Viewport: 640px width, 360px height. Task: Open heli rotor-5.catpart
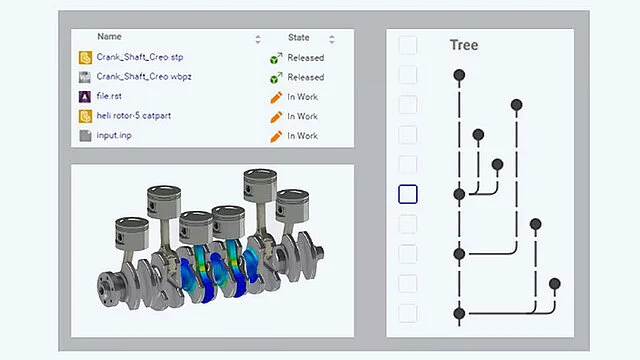point(133,116)
